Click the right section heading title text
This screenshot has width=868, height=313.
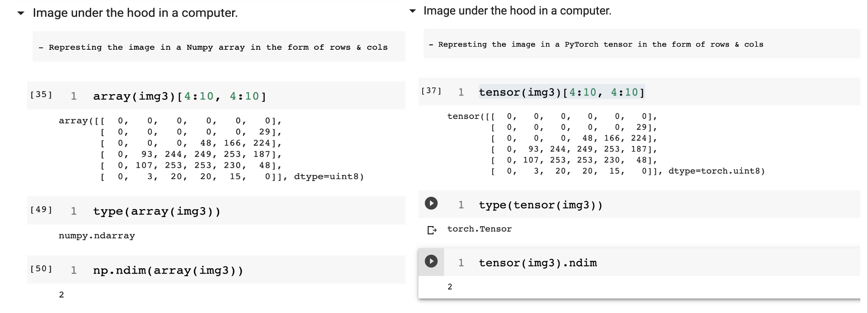click(518, 11)
